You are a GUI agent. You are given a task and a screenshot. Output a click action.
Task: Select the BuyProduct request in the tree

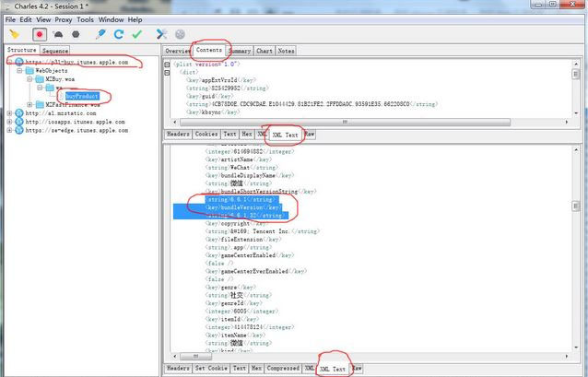pyautogui.click(x=82, y=97)
